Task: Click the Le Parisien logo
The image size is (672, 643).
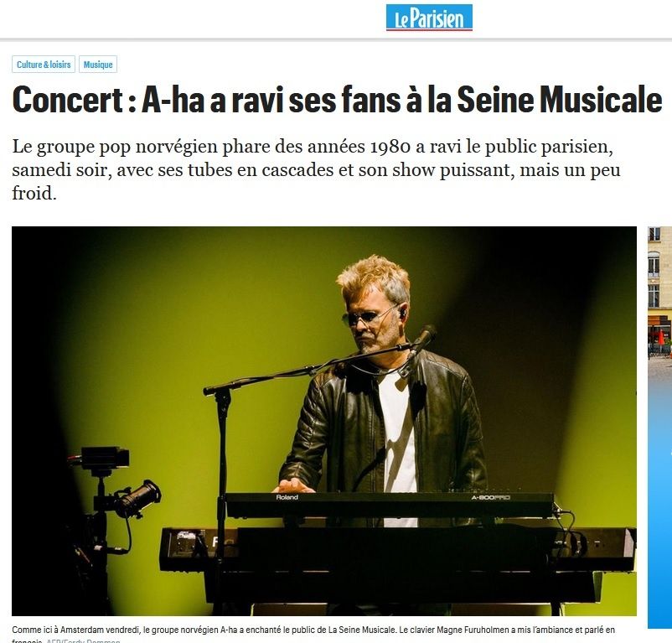Action: [x=429, y=18]
